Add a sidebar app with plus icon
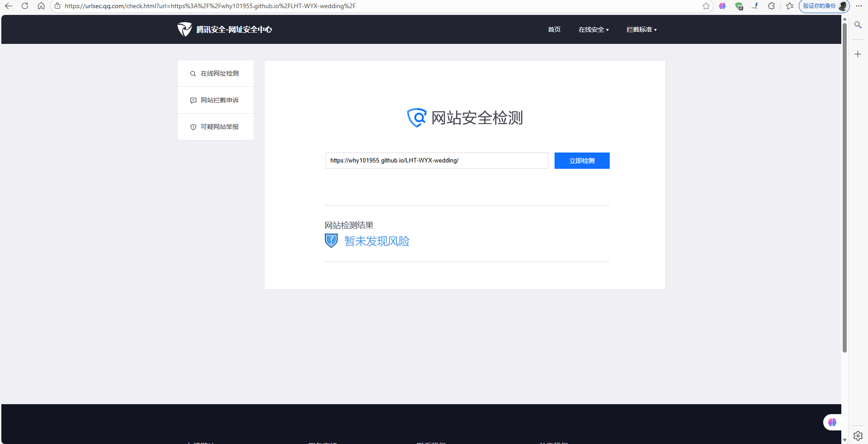This screenshot has width=868, height=444. (858, 54)
